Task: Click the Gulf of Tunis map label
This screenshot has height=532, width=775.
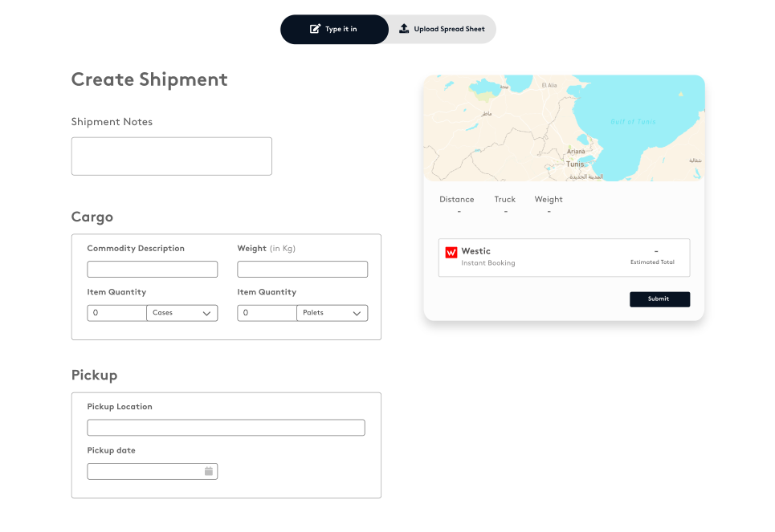Action: coord(633,121)
